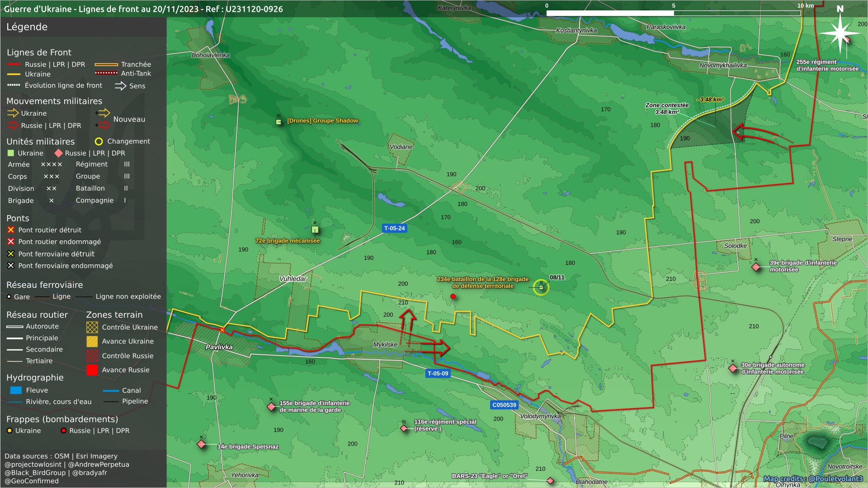Image resolution: width=868 pixels, height=488 pixels.
Task: Click the Pont routier détruit legend icon
Action: pos(11,230)
